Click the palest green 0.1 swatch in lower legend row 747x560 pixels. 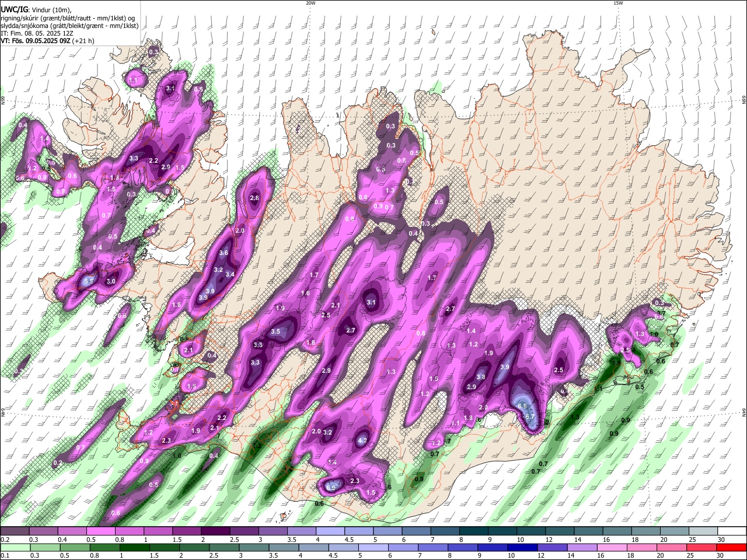click(15, 547)
